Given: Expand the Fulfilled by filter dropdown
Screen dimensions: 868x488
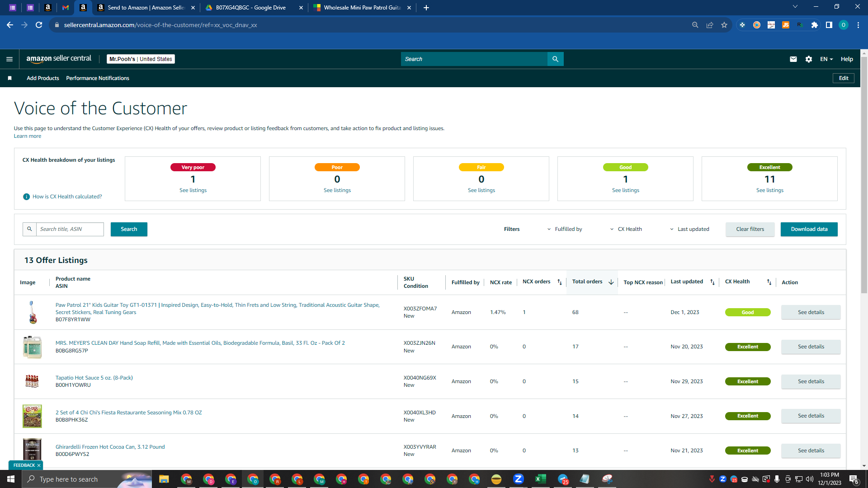Looking at the screenshot, I should 565,229.
